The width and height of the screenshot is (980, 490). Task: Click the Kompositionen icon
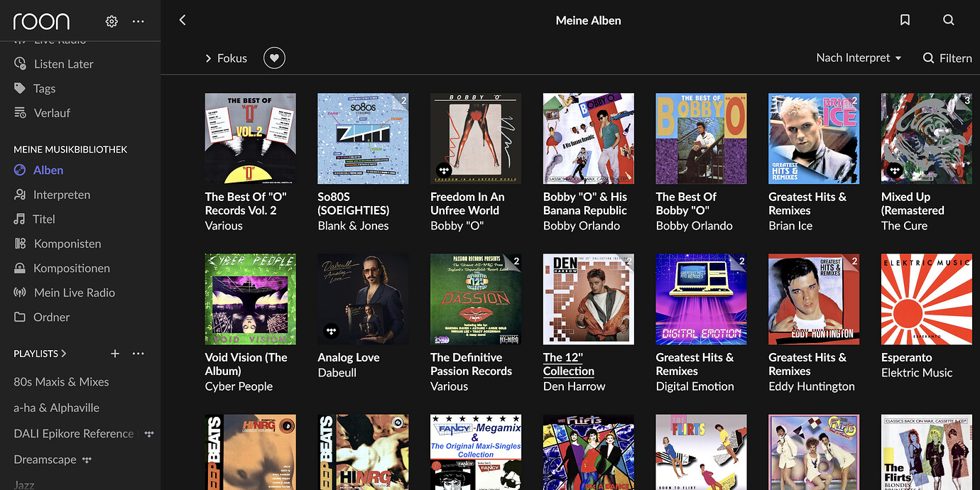[20, 268]
